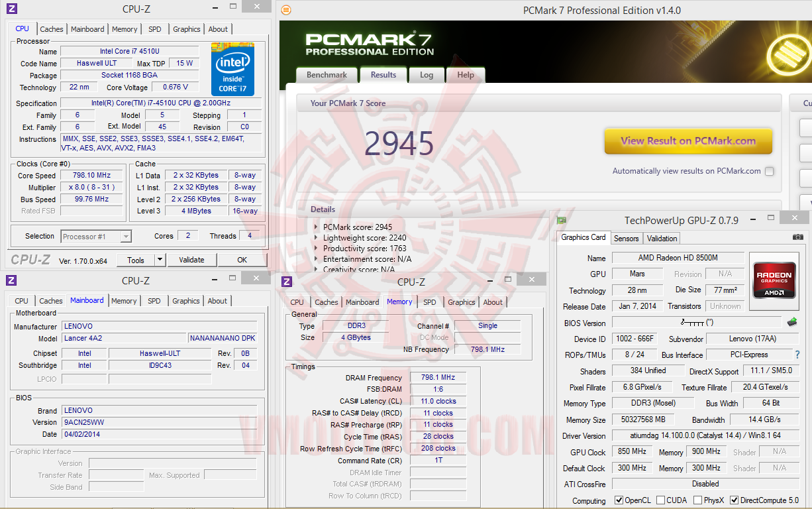The image size is (812, 509).
Task: Click Memory CPU-Z window purple Z icon
Action: (x=287, y=282)
